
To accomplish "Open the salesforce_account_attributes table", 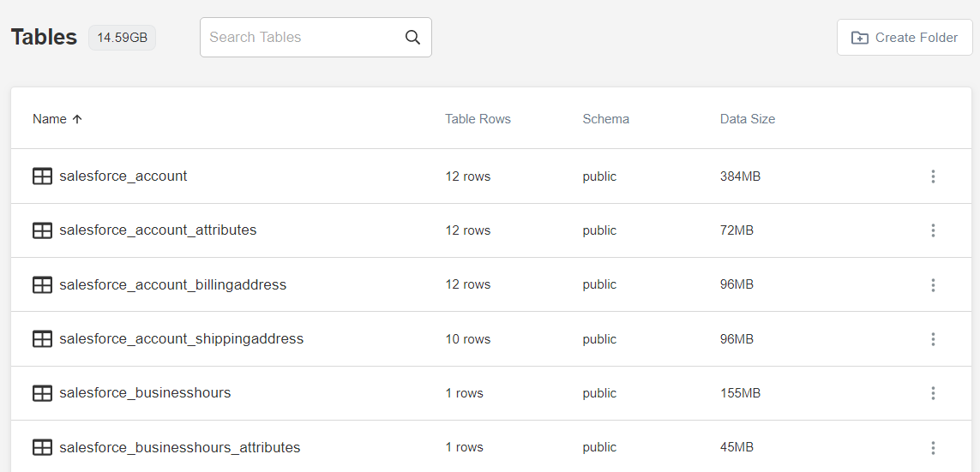I will [158, 230].
